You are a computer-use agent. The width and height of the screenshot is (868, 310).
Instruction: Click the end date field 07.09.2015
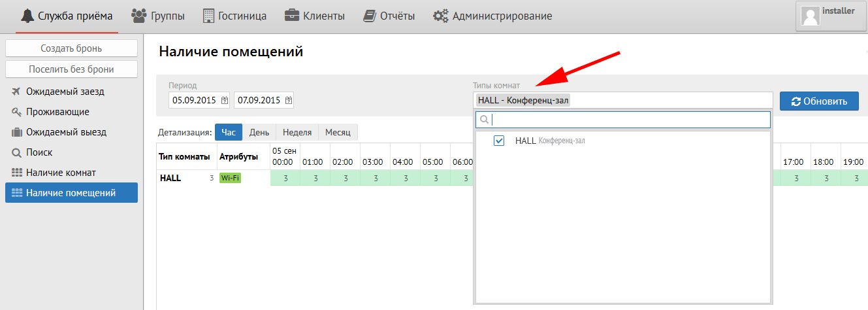pos(264,100)
